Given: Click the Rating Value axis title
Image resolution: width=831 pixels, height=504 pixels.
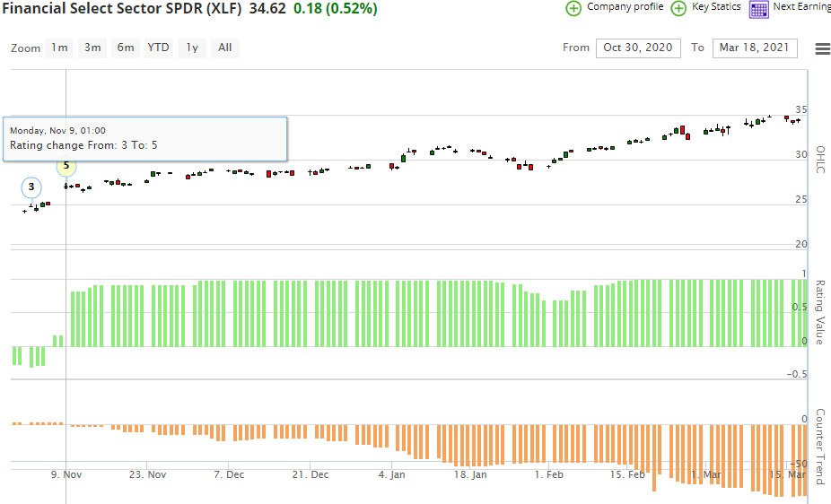Looking at the screenshot, I should point(820,312).
